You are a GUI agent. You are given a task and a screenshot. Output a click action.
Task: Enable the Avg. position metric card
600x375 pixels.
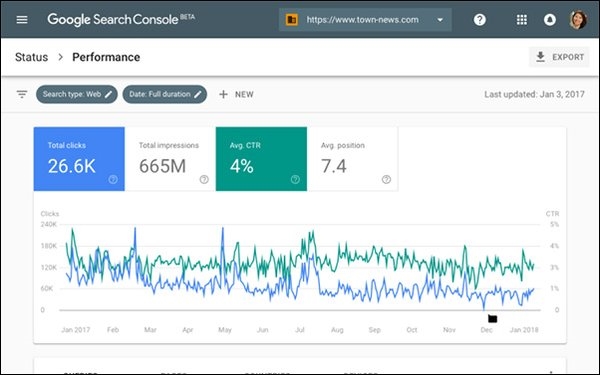pyautogui.click(x=352, y=159)
